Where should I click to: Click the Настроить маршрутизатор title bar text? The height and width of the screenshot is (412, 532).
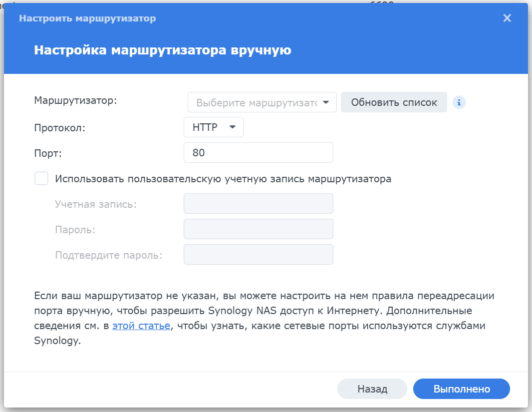pos(87,18)
